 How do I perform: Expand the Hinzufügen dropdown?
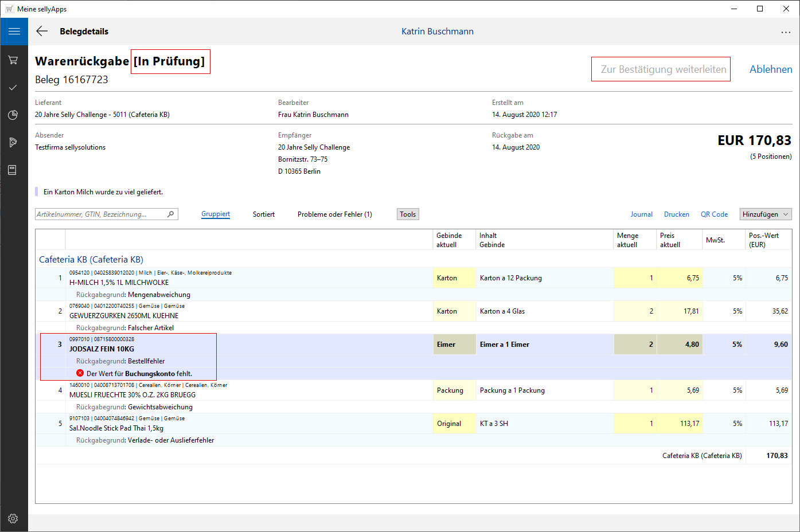[765, 214]
